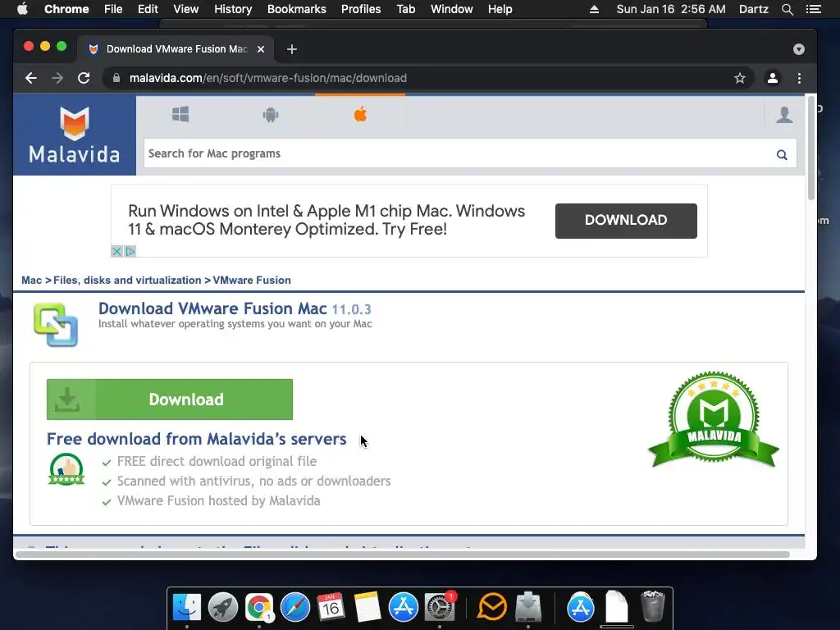Open the Chrome menu in menu bar
The image size is (840, 630).
pyautogui.click(x=66, y=9)
